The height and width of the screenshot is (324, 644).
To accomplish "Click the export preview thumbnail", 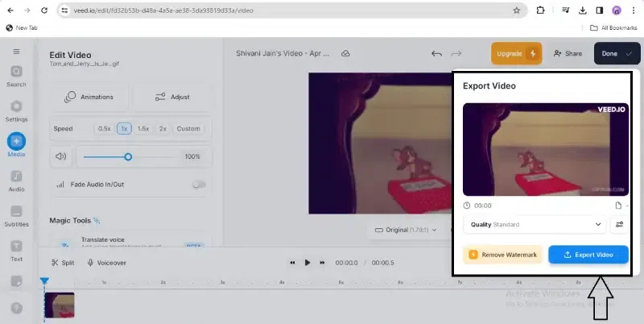I will click(x=546, y=149).
